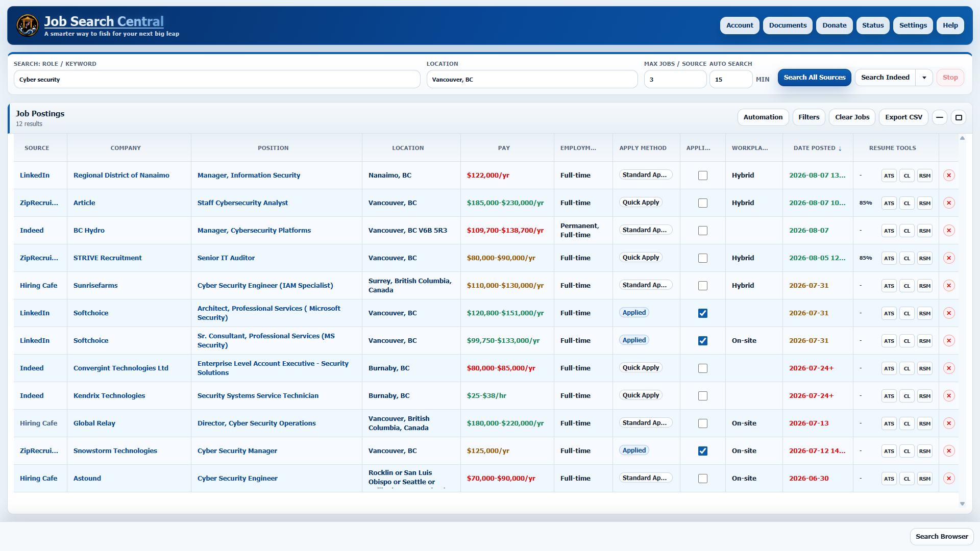
Task: Click the Job Search Central logo icon
Action: [x=27, y=25]
